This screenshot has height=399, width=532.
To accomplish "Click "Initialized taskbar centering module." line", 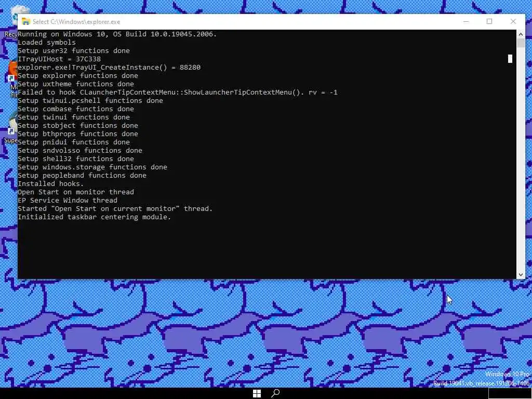I will [95, 217].
